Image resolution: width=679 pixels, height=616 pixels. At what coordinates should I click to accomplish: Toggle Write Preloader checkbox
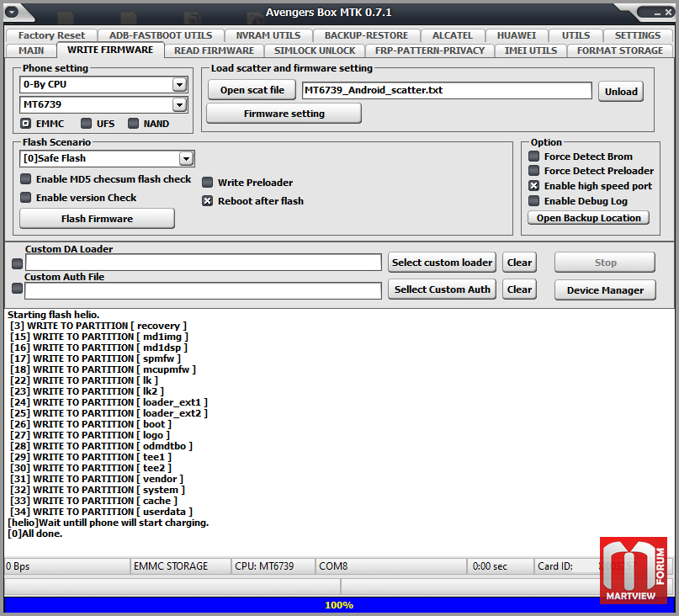(208, 183)
